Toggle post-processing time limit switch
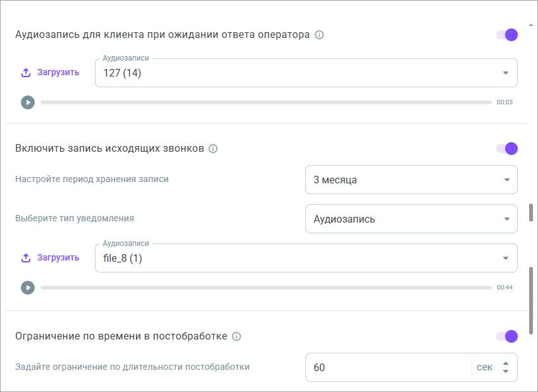Image resolution: width=538 pixels, height=392 pixels. pos(507,336)
